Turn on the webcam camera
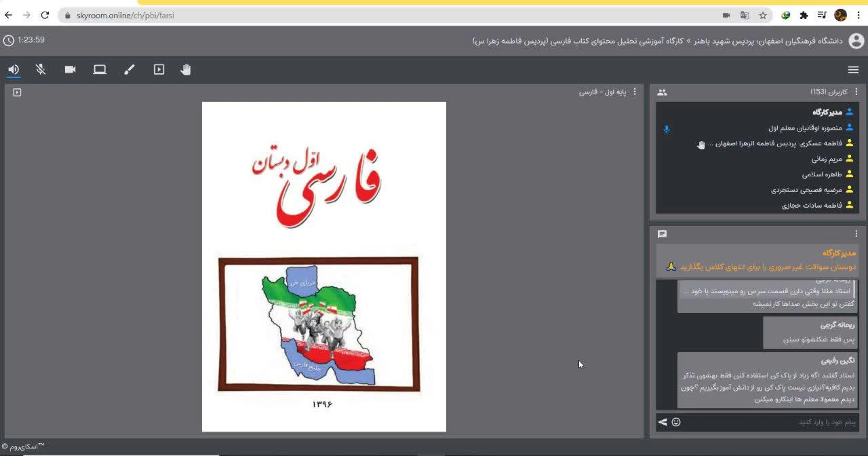 coord(70,69)
